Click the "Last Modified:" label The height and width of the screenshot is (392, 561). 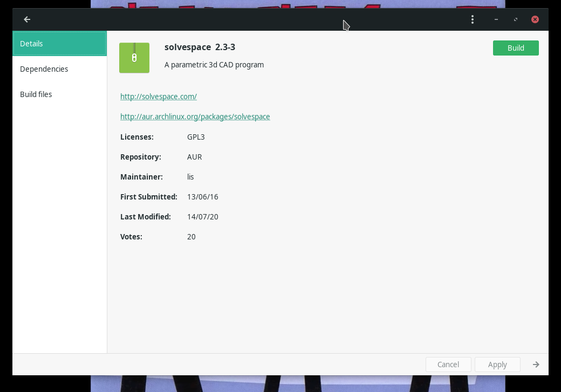click(x=145, y=217)
